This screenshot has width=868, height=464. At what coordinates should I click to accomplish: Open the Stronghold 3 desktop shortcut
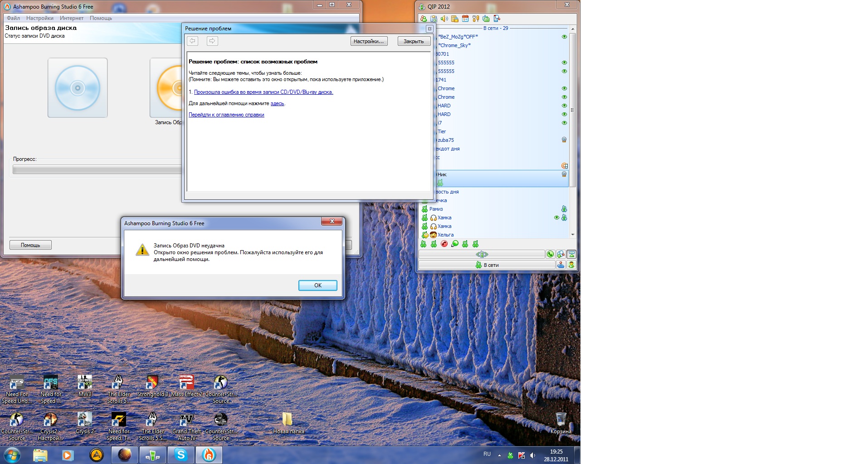tap(152, 387)
